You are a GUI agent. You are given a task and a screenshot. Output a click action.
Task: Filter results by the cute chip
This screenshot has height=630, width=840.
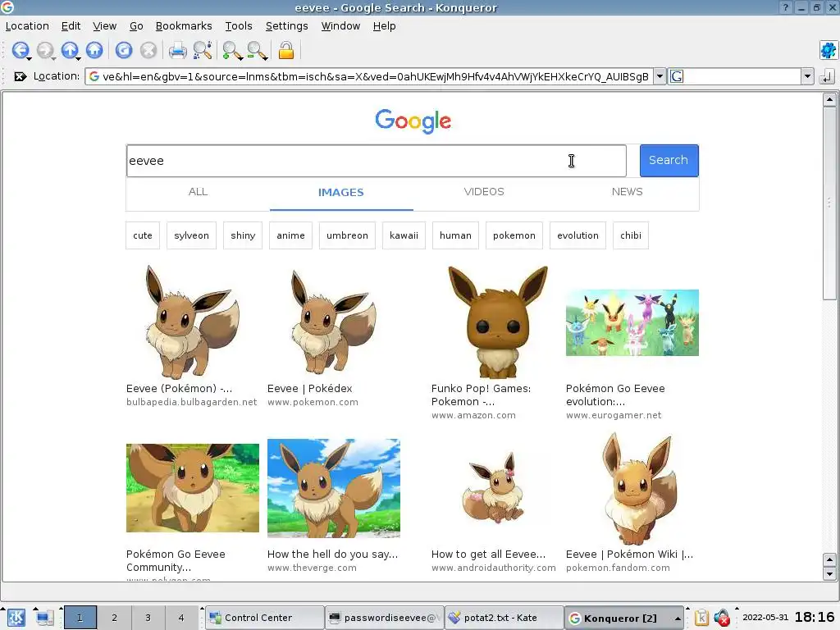click(x=143, y=235)
